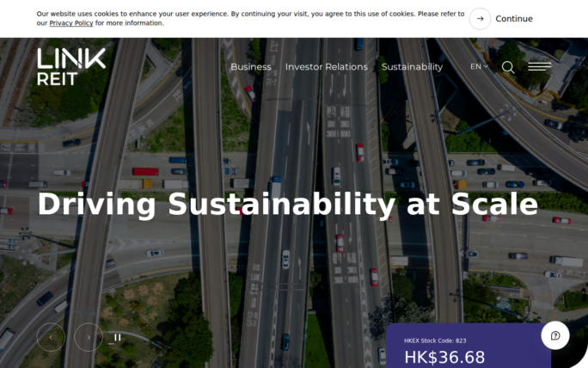Click the cookie notice message text
This screenshot has width=588, height=368.
pos(249,15)
